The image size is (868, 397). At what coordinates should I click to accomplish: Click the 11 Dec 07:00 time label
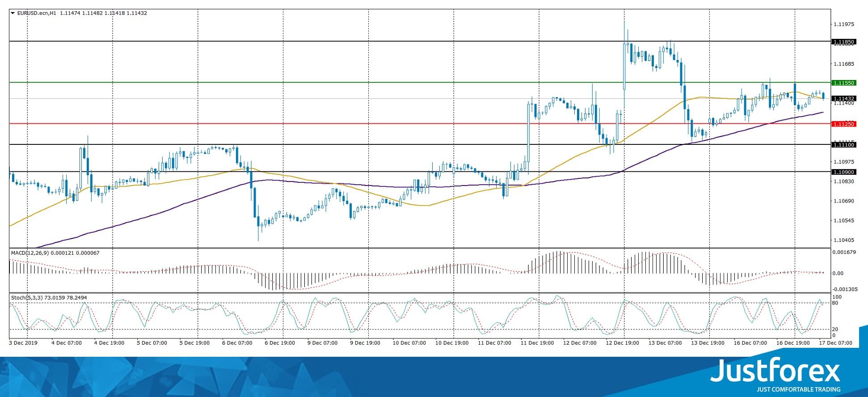point(494,343)
